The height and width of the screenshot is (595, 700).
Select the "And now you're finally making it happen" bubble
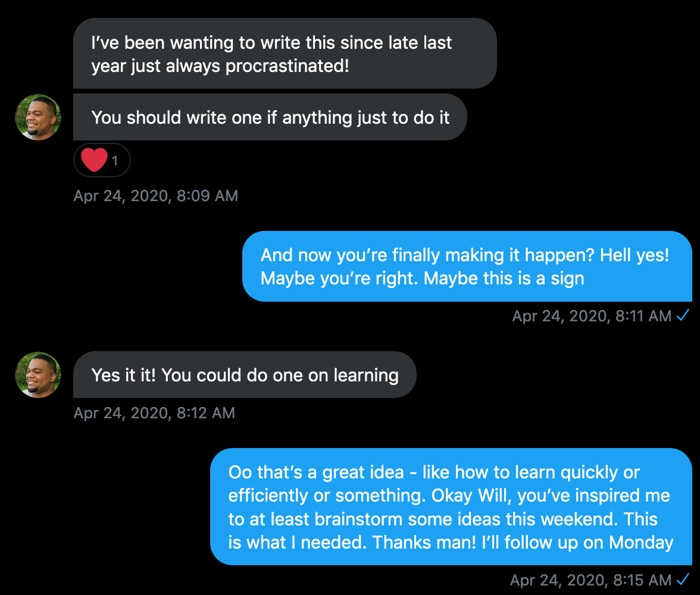(467, 267)
